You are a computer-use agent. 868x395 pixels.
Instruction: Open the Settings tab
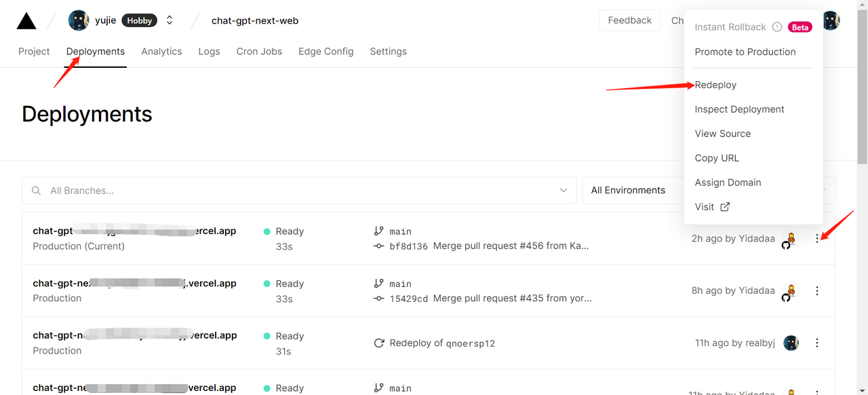(x=388, y=52)
